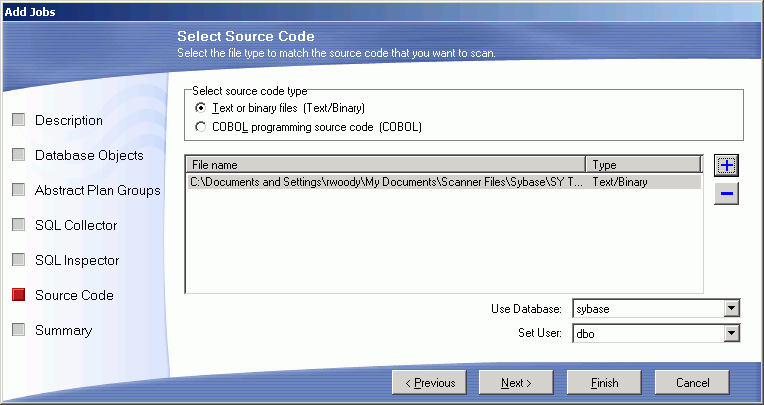The width and height of the screenshot is (764, 405).
Task: Click the square icon beside Summary
Action: click(x=18, y=330)
